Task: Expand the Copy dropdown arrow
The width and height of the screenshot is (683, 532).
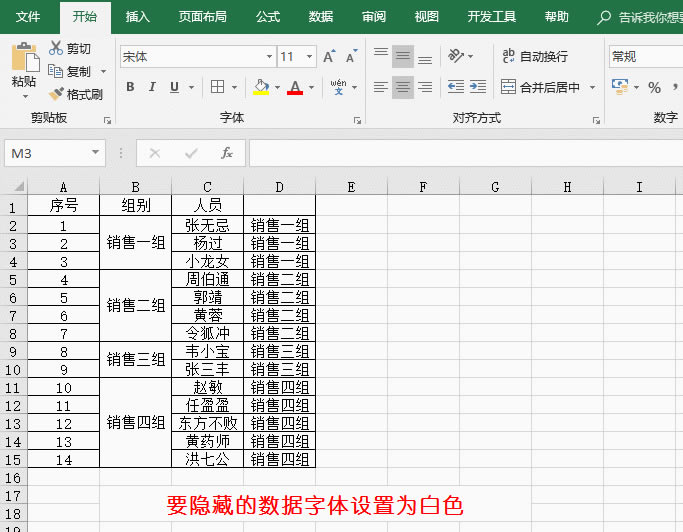Action: (104, 71)
